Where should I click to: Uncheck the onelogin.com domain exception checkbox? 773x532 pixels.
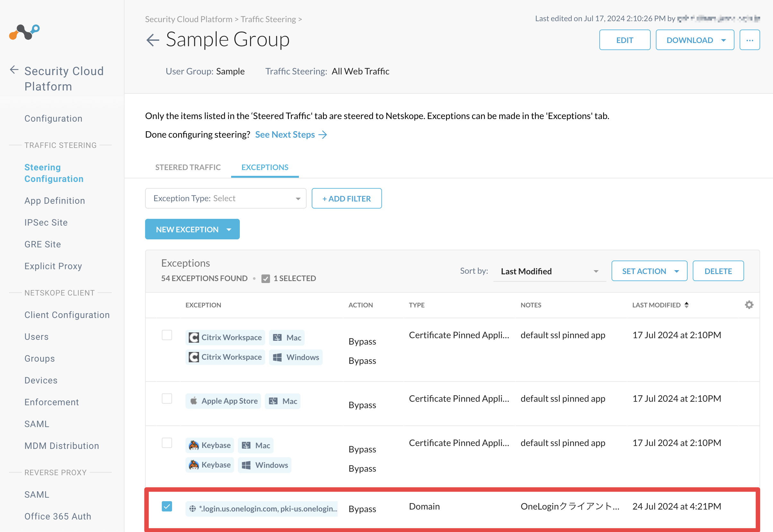click(x=167, y=506)
